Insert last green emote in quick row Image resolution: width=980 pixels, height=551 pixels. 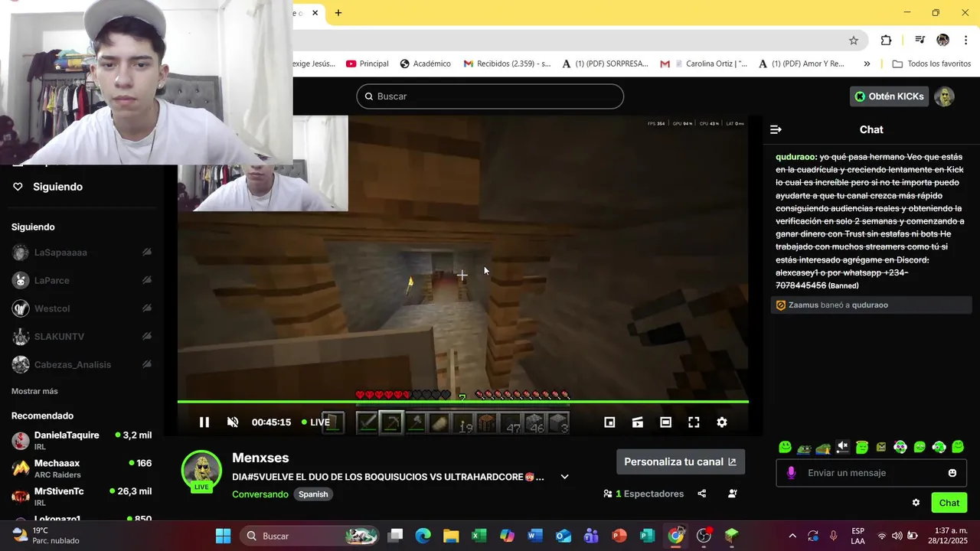[958, 447]
